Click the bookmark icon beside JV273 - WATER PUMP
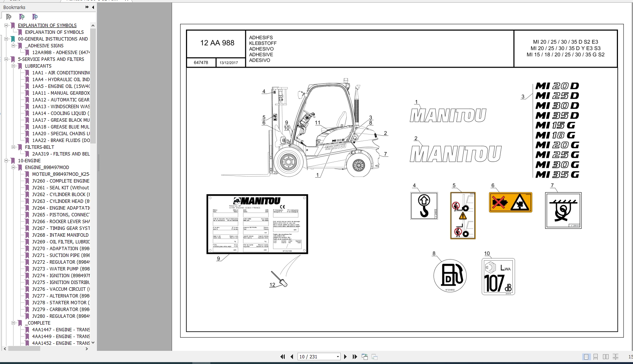Viewport: 633px width, 364px height. (x=27, y=269)
